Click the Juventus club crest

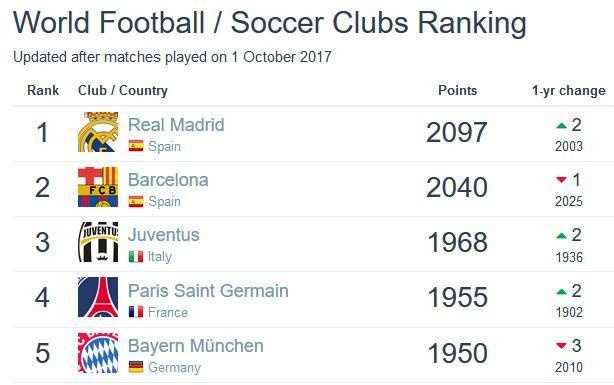(98, 242)
